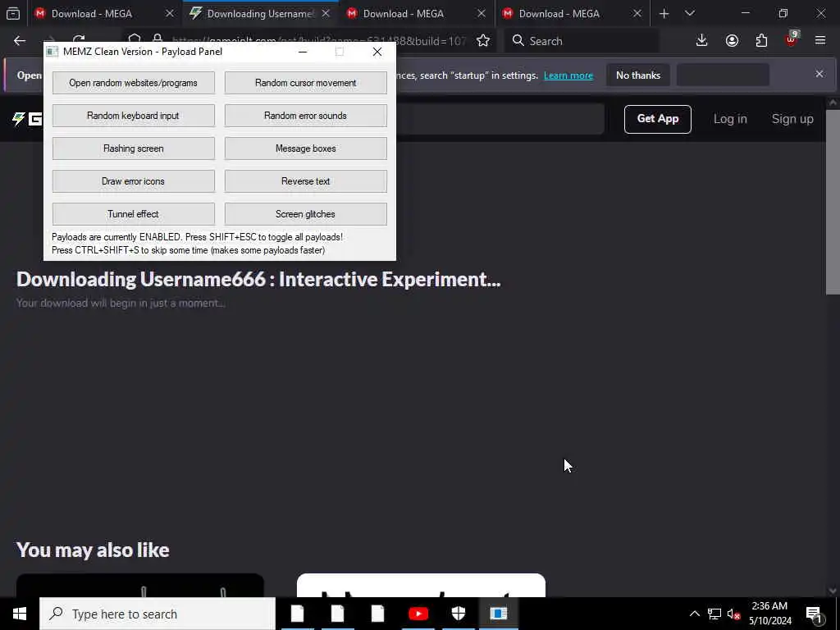840x630 pixels.
Task: Dismiss the notification bar with X
Action: [x=819, y=74]
